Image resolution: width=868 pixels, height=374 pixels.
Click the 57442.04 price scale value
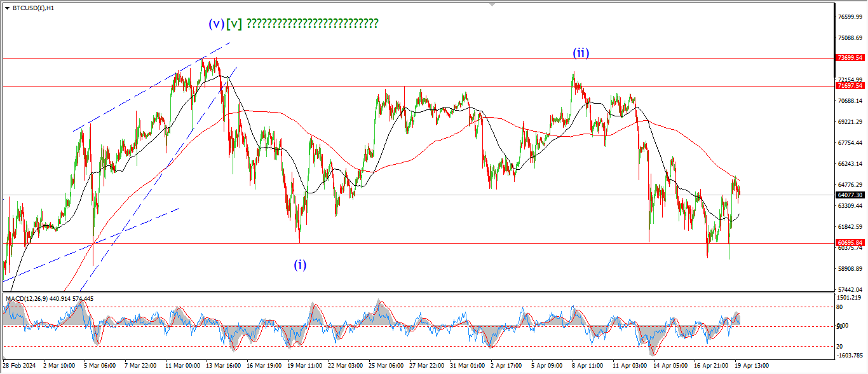(x=850, y=289)
